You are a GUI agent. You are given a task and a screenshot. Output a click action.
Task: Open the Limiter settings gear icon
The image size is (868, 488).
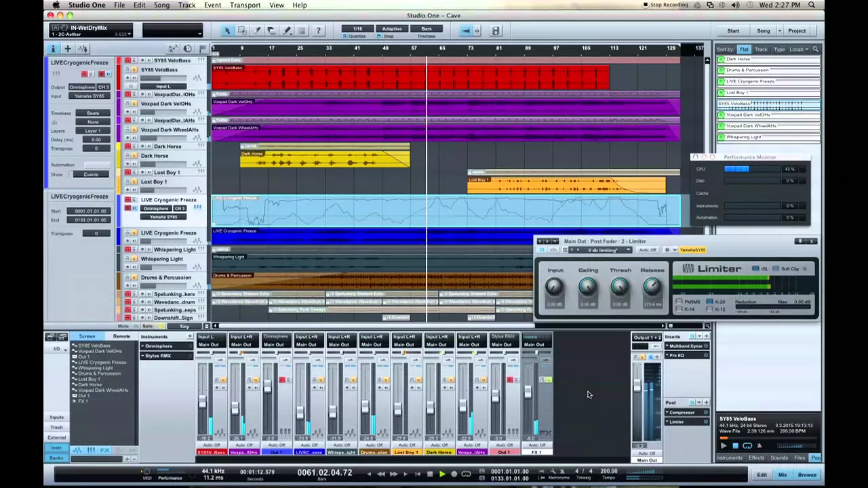pyautogui.click(x=667, y=250)
